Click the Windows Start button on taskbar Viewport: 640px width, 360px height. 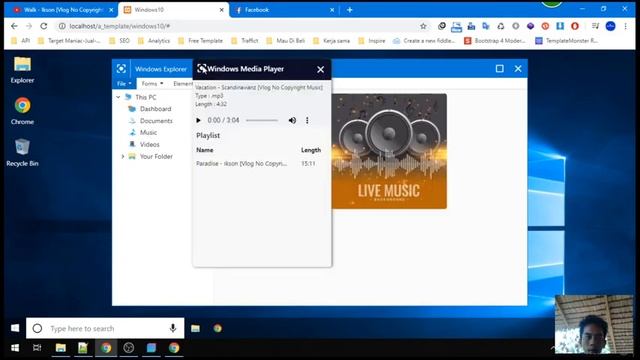15,348
